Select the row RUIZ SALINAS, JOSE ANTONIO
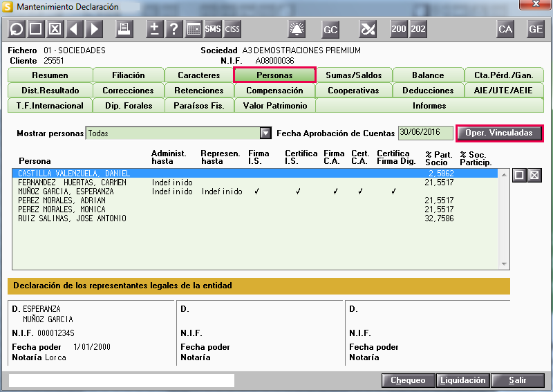The height and width of the screenshot is (392, 553). [73, 218]
